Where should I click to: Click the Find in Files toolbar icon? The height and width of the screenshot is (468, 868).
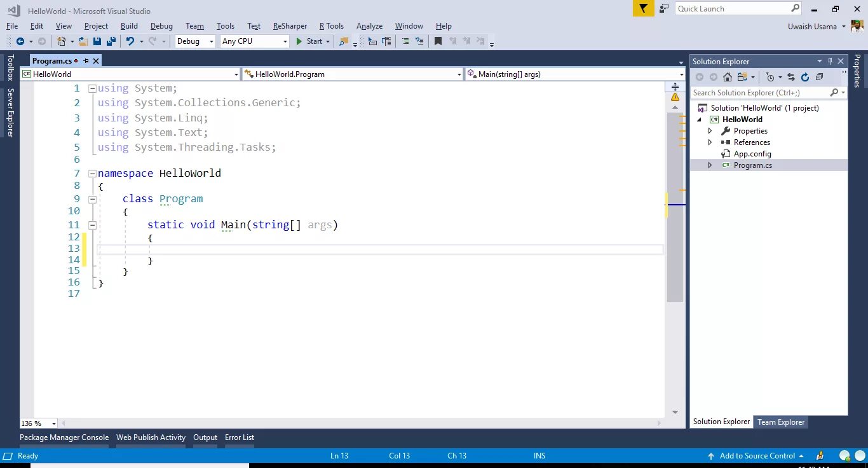click(344, 41)
